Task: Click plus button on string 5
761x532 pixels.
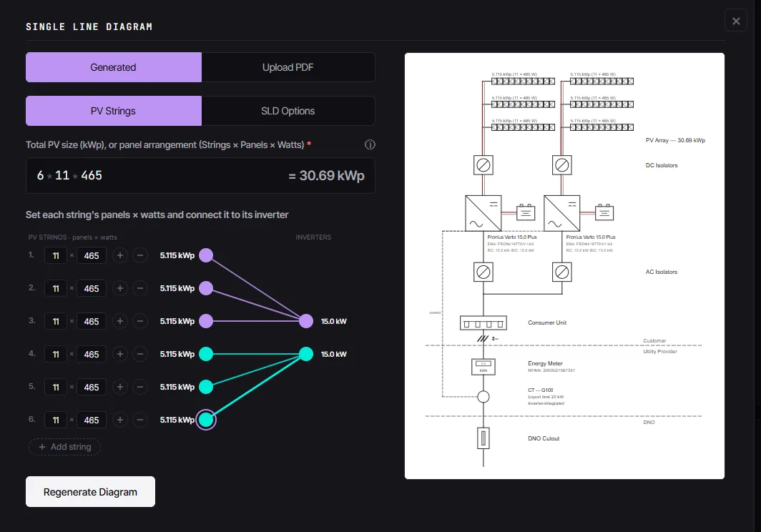Action: [120, 388]
